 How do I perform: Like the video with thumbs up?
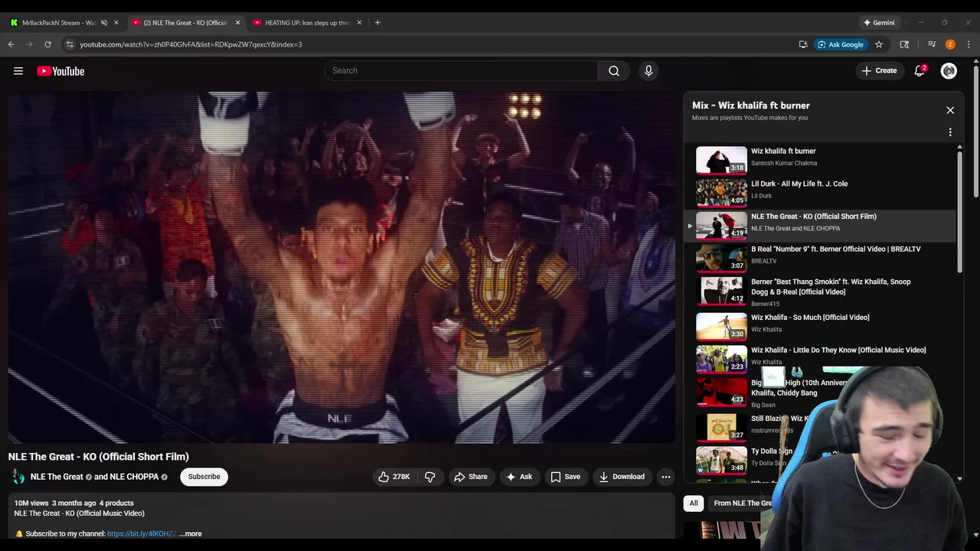(394, 477)
